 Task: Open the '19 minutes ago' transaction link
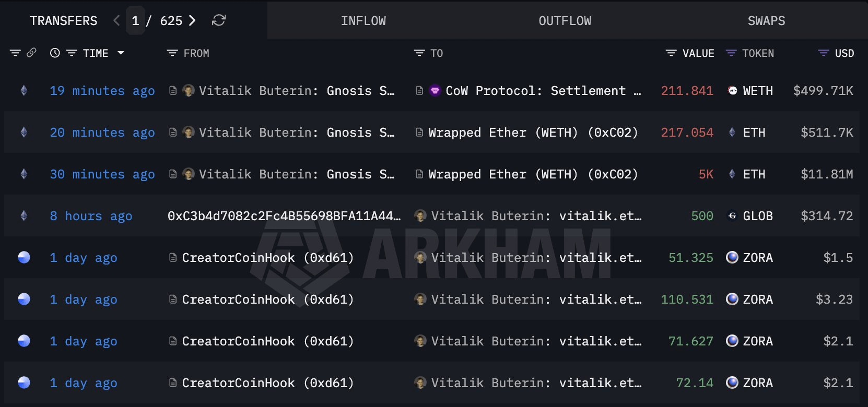[x=102, y=91]
